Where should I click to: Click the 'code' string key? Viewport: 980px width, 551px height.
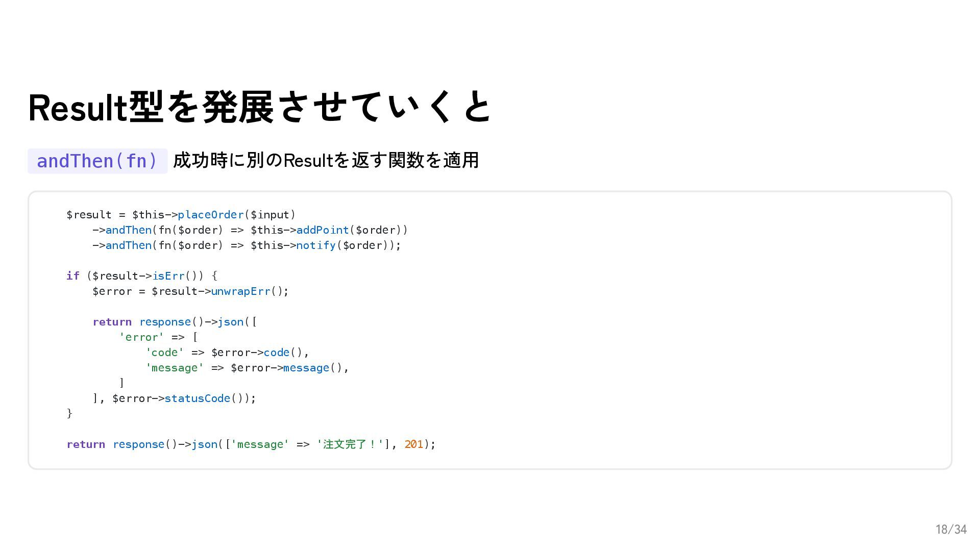click(164, 353)
